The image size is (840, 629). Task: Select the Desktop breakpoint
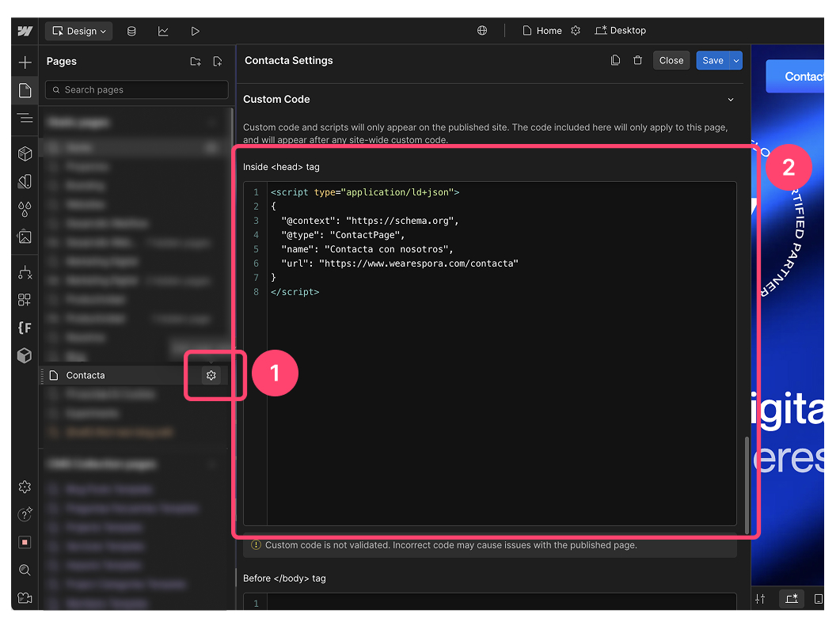click(621, 31)
